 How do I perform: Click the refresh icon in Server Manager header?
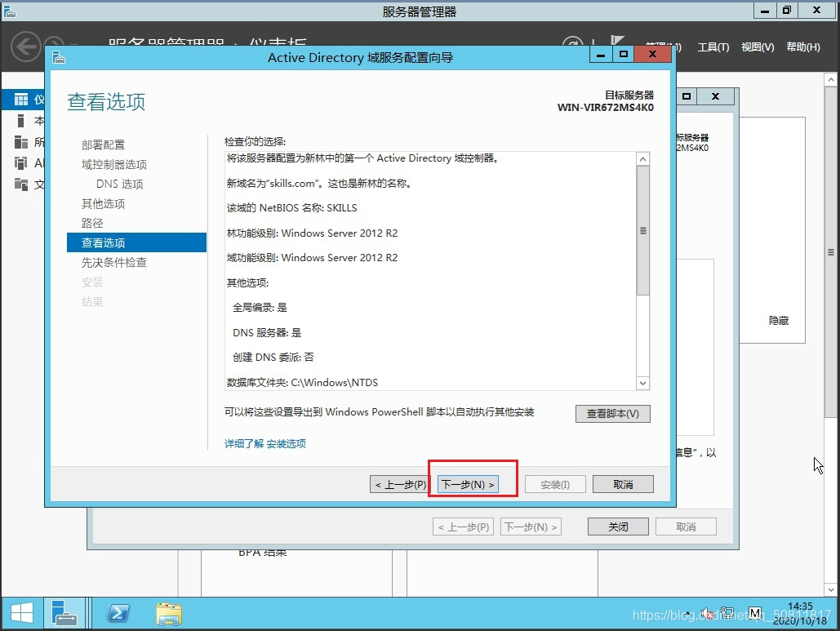point(572,42)
